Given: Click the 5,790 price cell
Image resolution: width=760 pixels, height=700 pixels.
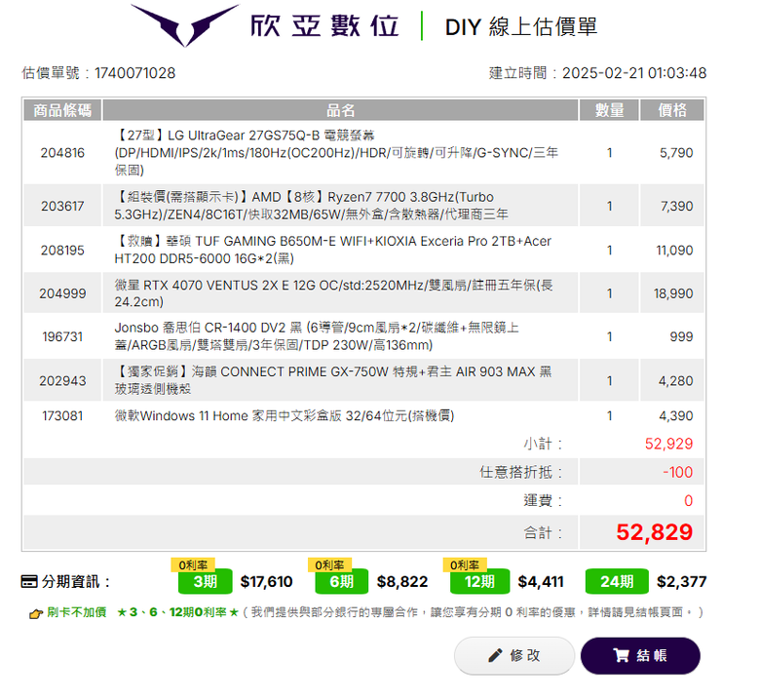Looking at the screenshot, I should click(x=676, y=153).
